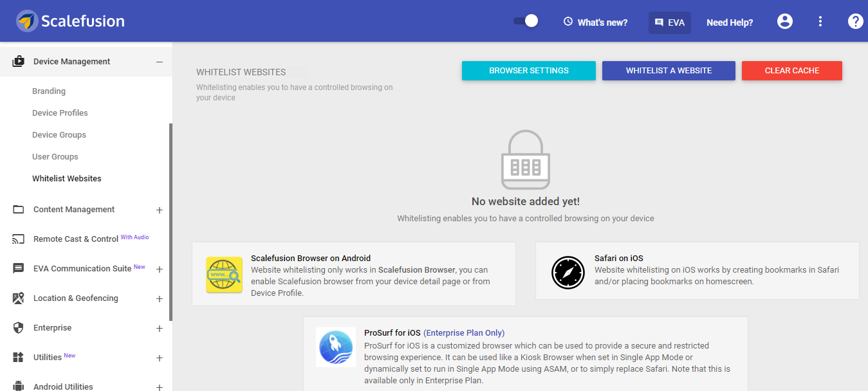Viewport: 868px width, 391px height.
Task: Open Device Profiles in the sidebar
Action: point(60,113)
